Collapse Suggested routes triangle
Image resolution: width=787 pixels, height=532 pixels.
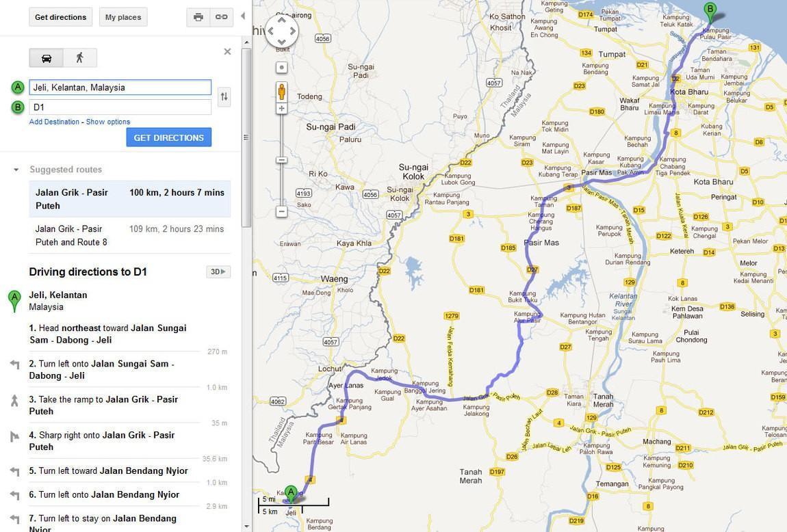(x=16, y=170)
